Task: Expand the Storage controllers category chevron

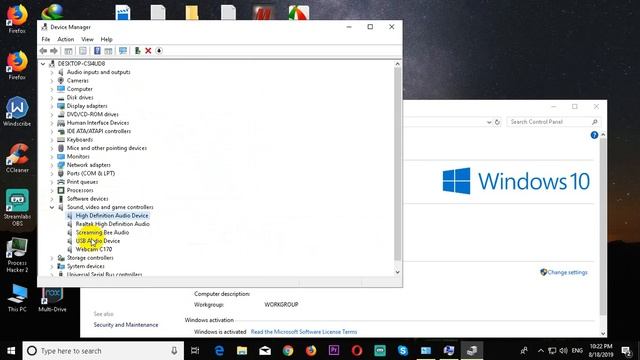Action: tap(52, 258)
